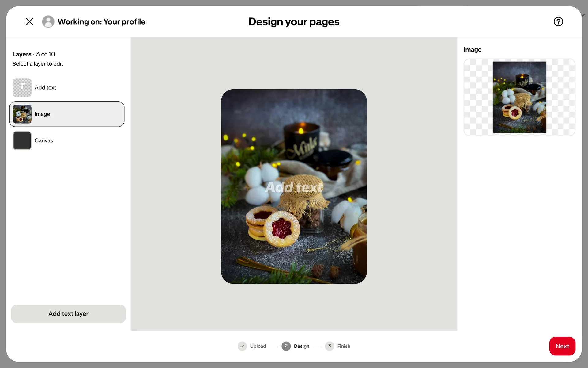Click the profile avatar icon
The width and height of the screenshot is (588, 368).
(48, 21)
